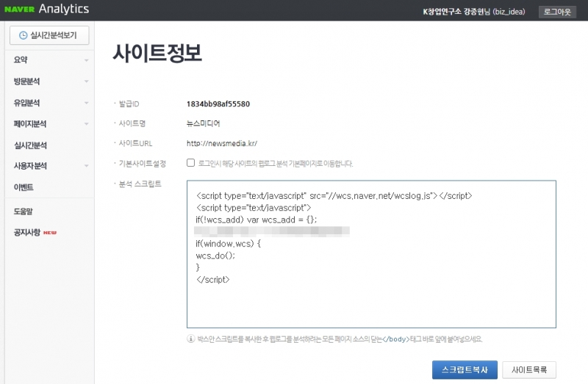Click the 스크립트복사 button
Image resolution: width=588 pixels, height=384 pixels.
(465, 370)
